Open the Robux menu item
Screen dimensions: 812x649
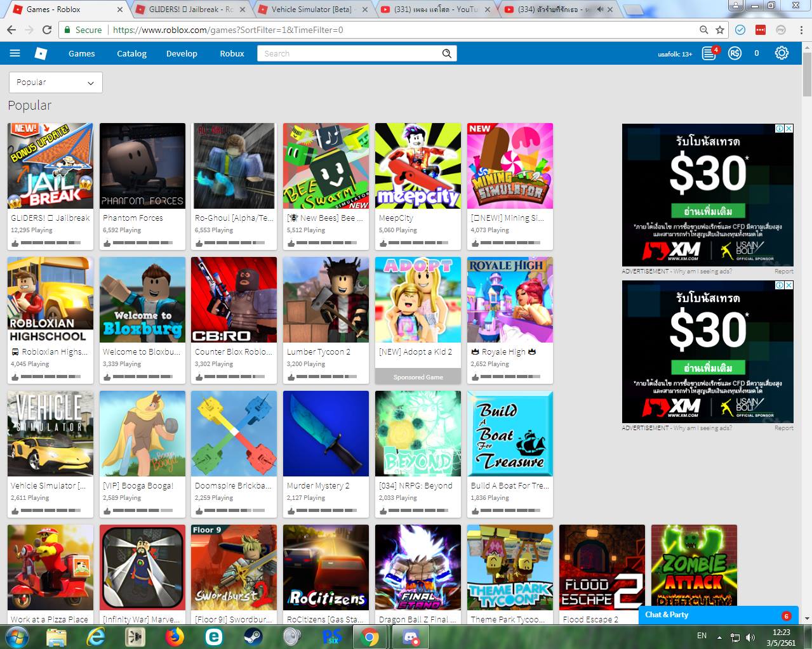(232, 53)
